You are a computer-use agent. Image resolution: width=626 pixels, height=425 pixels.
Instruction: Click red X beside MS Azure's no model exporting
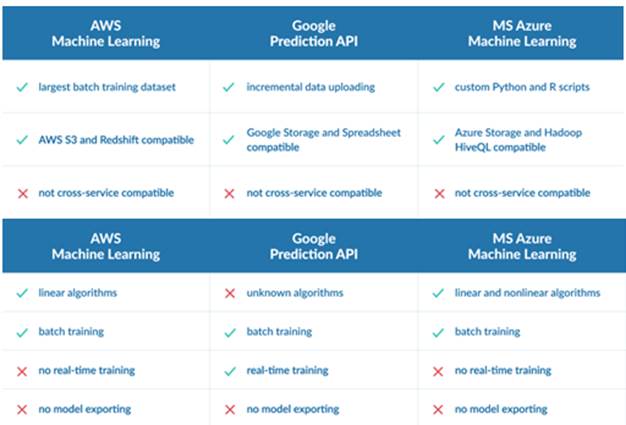tap(438, 409)
